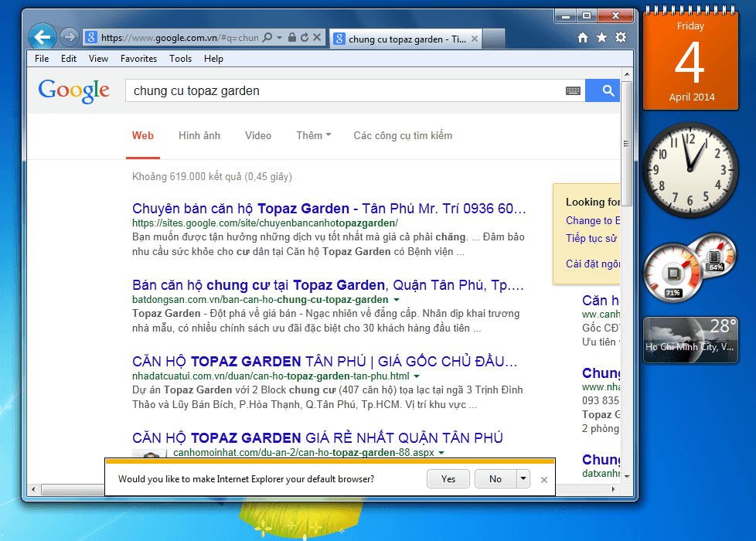Viewport: 756px width, 541px height.
Task: Expand the canhomoinhat.com result options arrow
Action: (441, 453)
